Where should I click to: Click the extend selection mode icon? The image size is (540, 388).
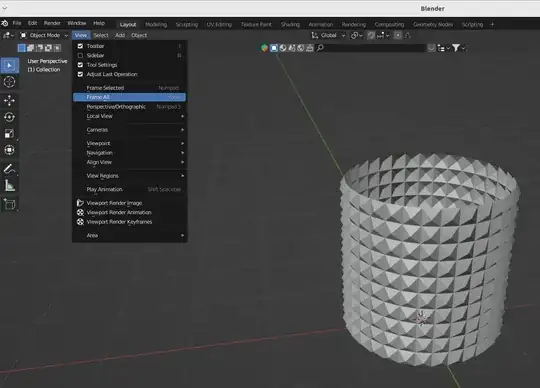tap(31, 48)
